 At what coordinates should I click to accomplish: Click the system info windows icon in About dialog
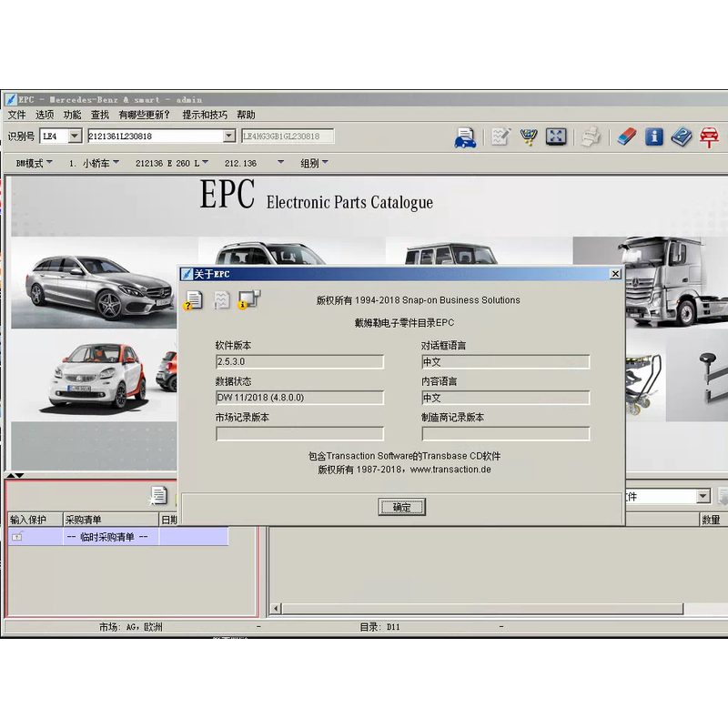point(248,300)
